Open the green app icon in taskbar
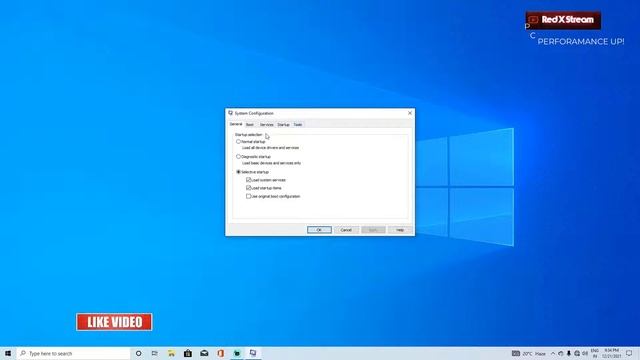 [237, 353]
